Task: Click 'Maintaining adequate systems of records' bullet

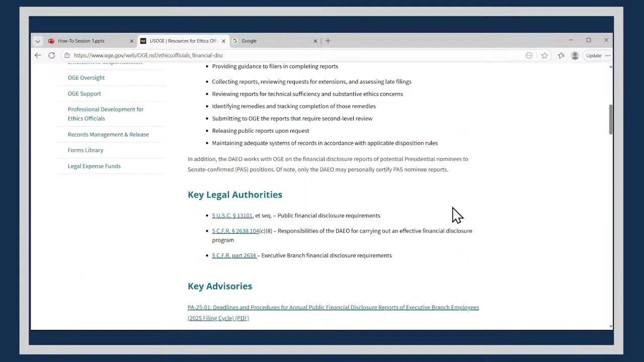Action: click(325, 143)
